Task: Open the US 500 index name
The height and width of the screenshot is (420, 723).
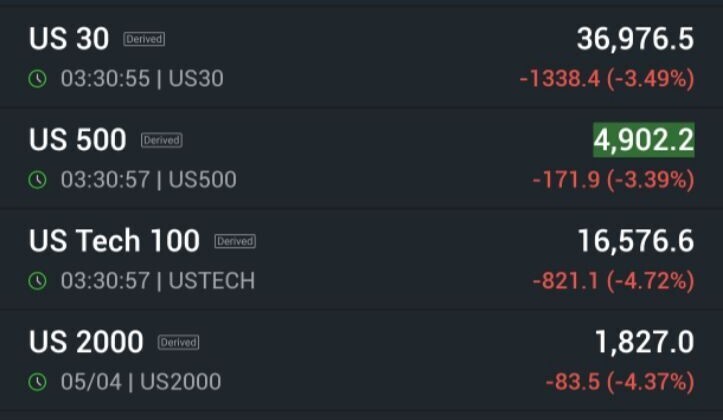Action: [77, 140]
